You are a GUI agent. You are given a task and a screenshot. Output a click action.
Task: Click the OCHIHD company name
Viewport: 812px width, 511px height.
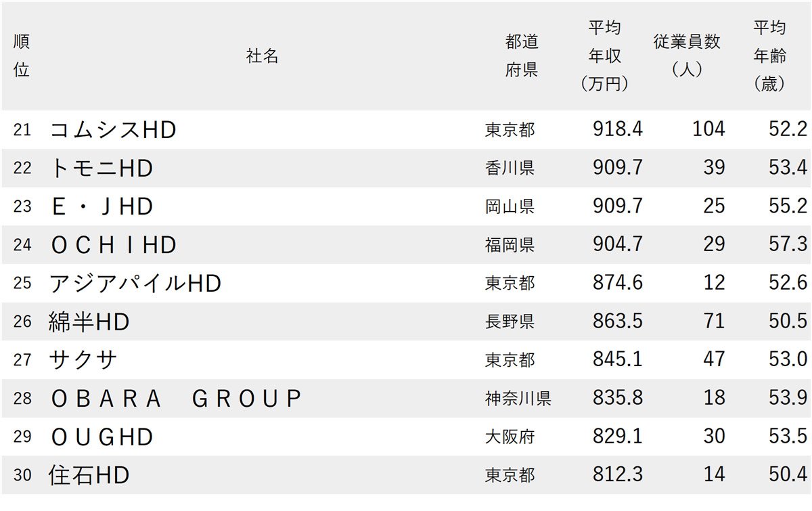tap(113, 245)
